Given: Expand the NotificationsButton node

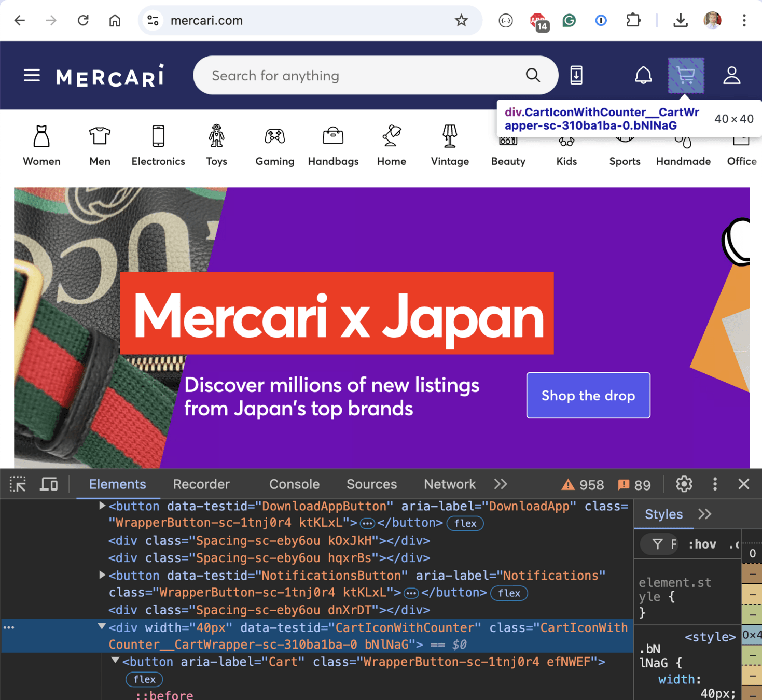Looking at the screenshot, I should (102, 575).
